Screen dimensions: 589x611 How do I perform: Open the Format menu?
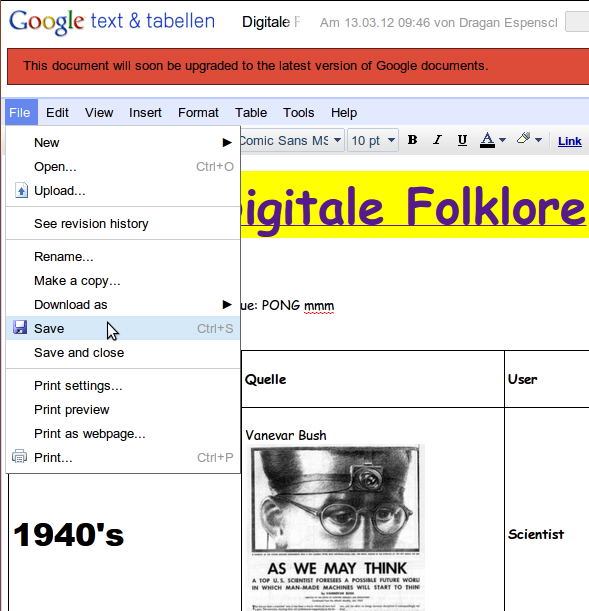(x=198, y=113)
